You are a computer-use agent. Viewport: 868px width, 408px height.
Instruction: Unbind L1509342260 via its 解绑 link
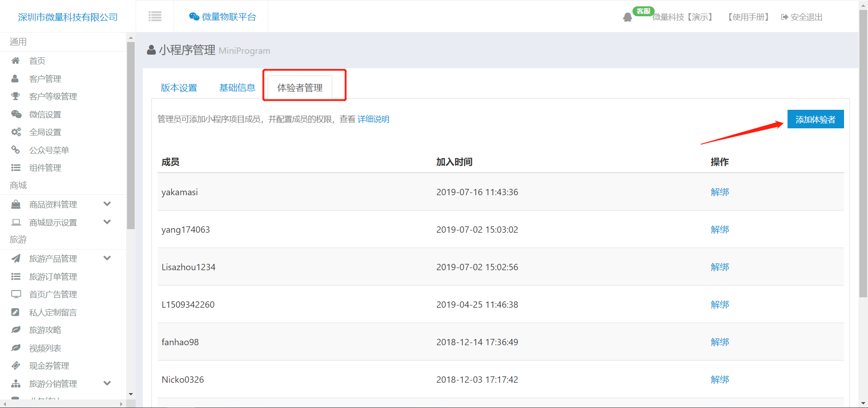720,305
